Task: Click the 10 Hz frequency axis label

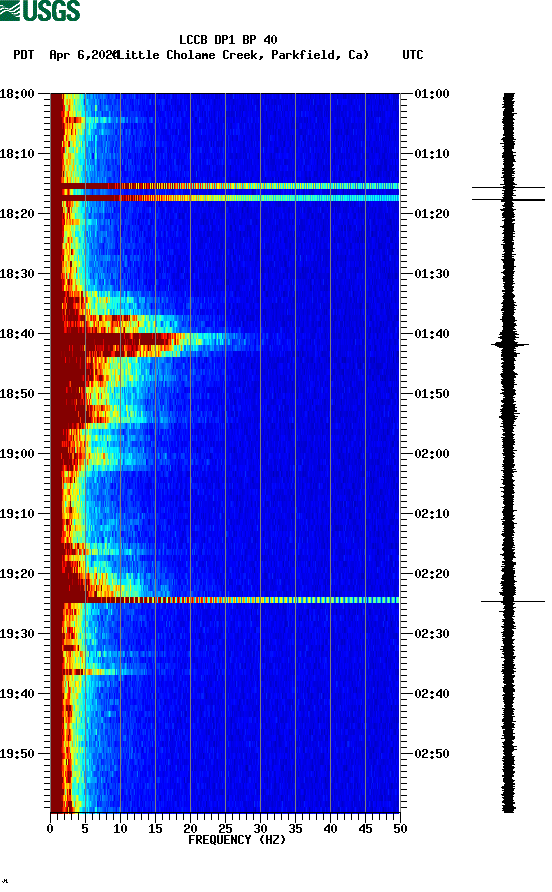Action: pos(120,829)
